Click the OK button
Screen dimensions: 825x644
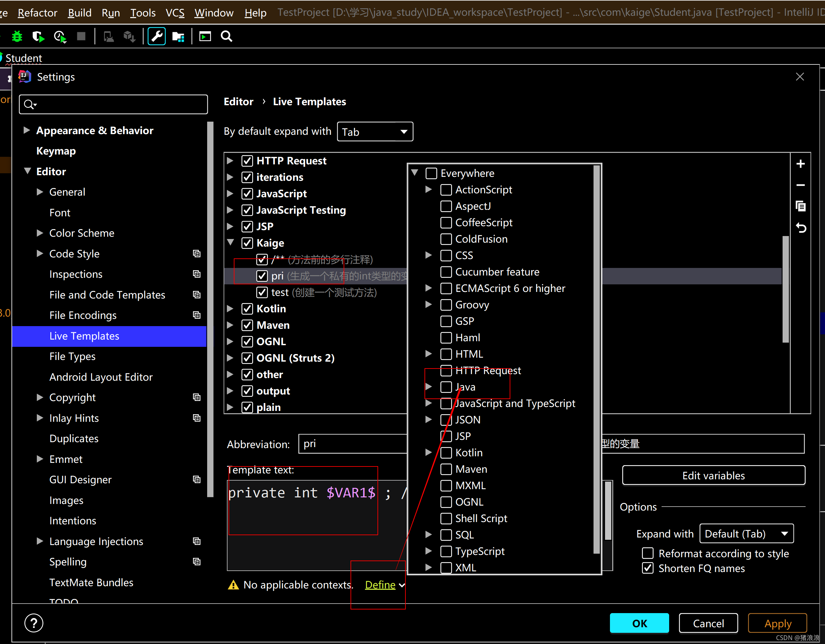tap(639, 623)
